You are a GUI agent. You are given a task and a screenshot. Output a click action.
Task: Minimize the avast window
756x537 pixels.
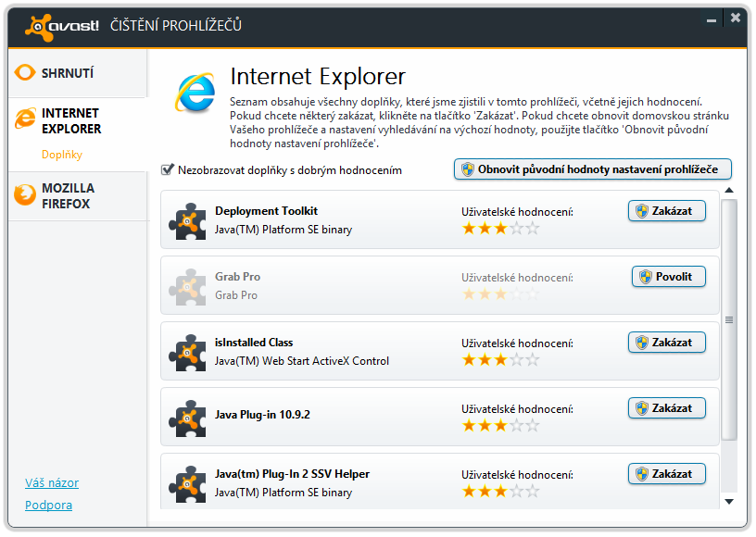pos(712,20)
